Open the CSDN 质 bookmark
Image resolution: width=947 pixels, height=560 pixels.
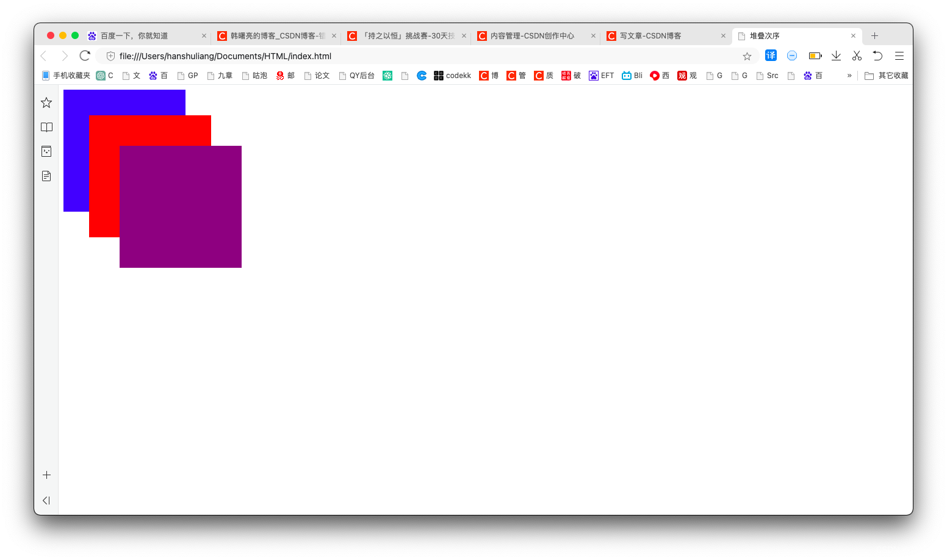pos(544,76)
